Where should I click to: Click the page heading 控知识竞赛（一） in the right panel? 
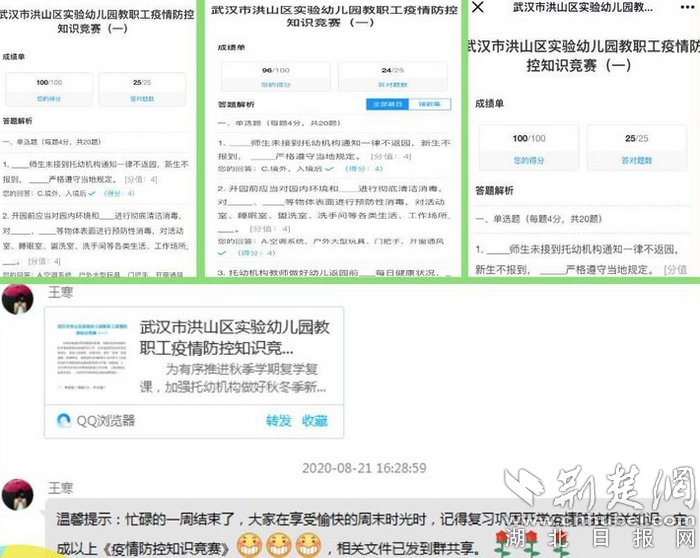coord(579,65)
